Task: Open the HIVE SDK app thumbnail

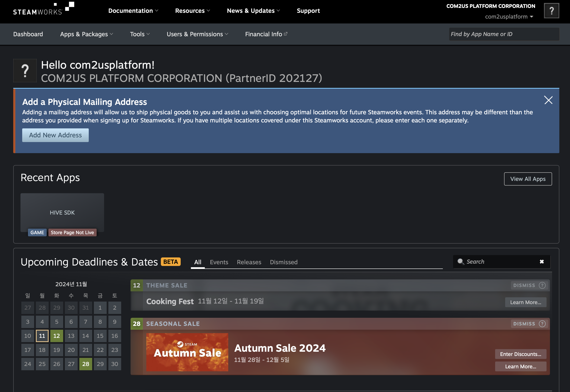Action: (62, 212)
